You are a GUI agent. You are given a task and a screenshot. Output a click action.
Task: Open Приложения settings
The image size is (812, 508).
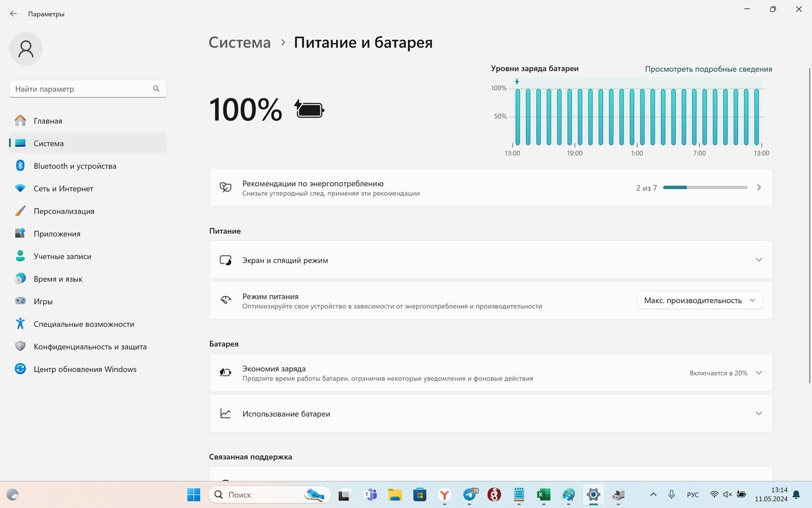(x=88, y=233)
